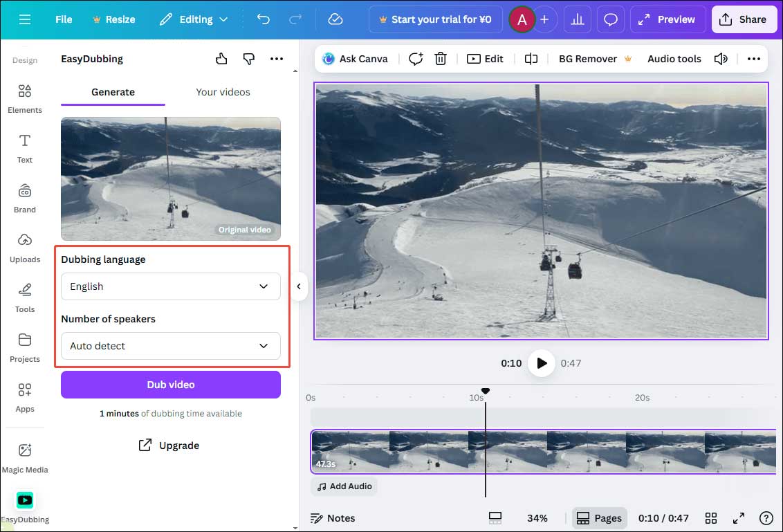The width and height of the screenshot is (783, 532).
Task: Undo the last action
Action: click(x=263, y=19)
